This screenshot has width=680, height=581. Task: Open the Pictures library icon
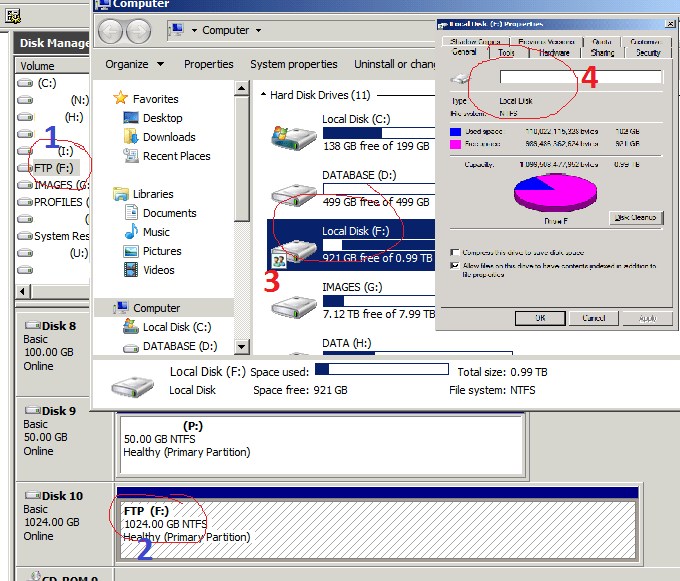131,251
